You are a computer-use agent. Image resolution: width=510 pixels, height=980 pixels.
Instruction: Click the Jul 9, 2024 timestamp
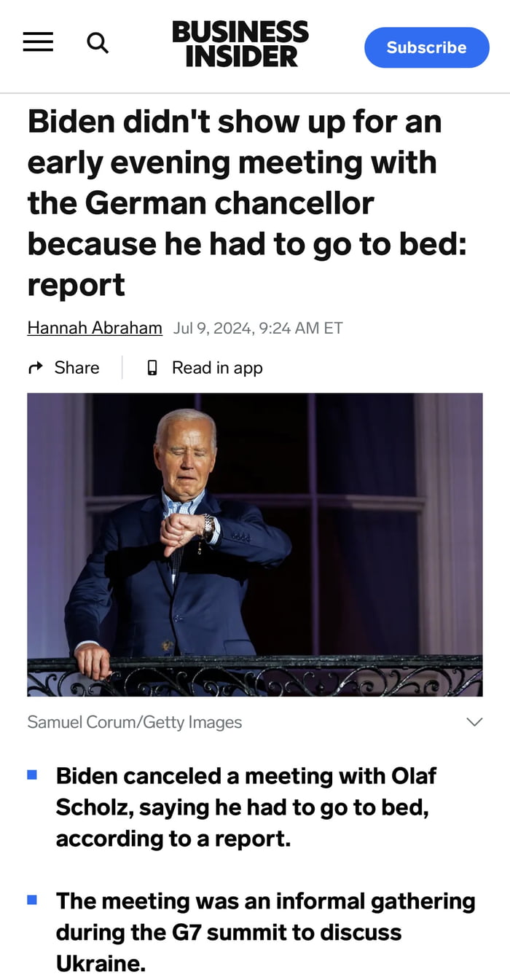pos(258,328)
